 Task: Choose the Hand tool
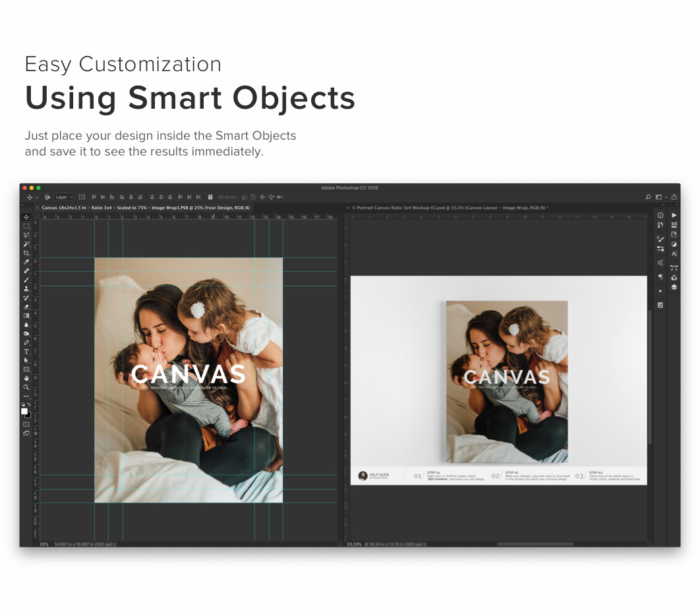point(26,378)
